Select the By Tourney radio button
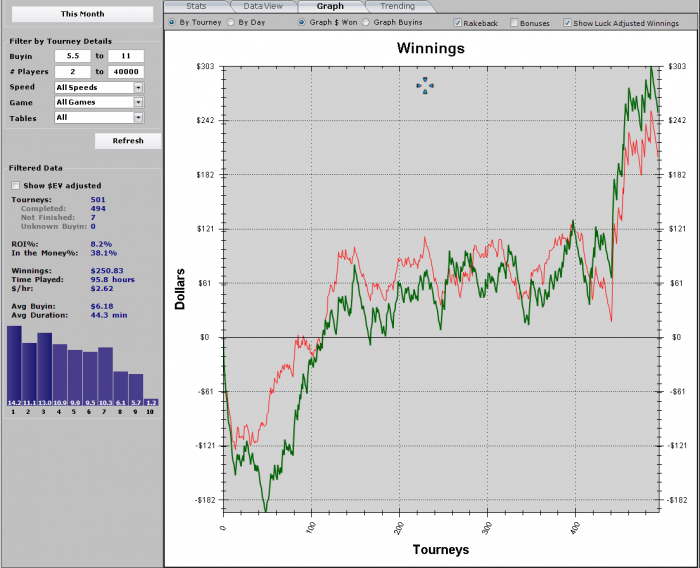 (x=171, y=22)
